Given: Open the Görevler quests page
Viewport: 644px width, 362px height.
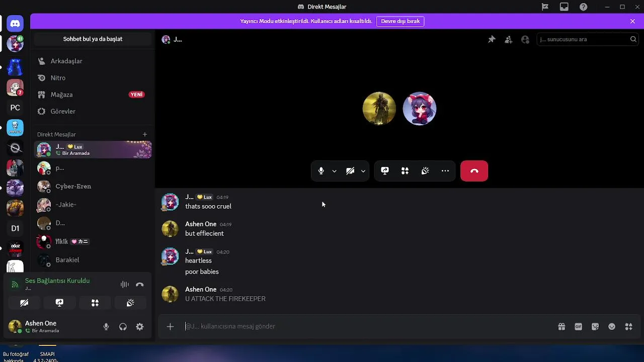Looking at the screenshot, I should tap(93, 111).
